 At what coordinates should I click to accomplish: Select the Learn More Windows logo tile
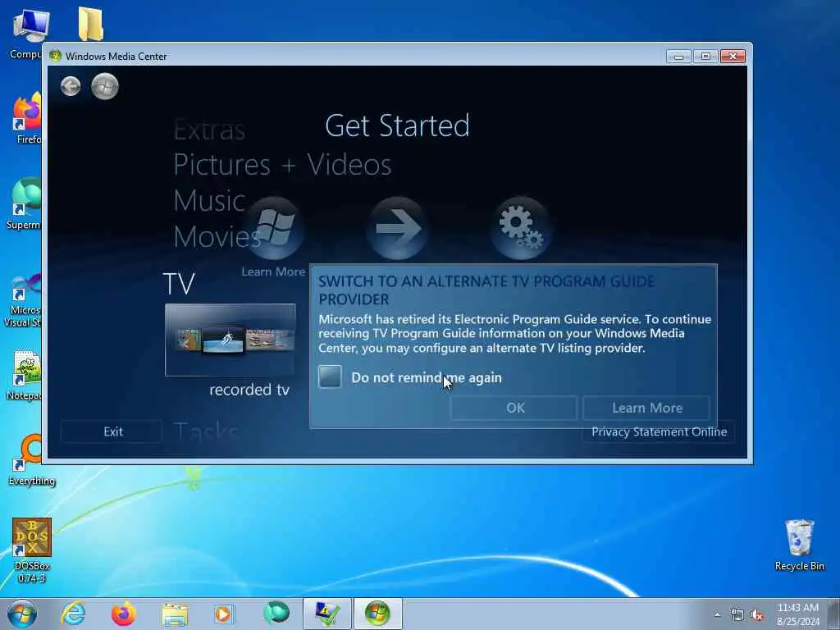[x=273, y=228]
